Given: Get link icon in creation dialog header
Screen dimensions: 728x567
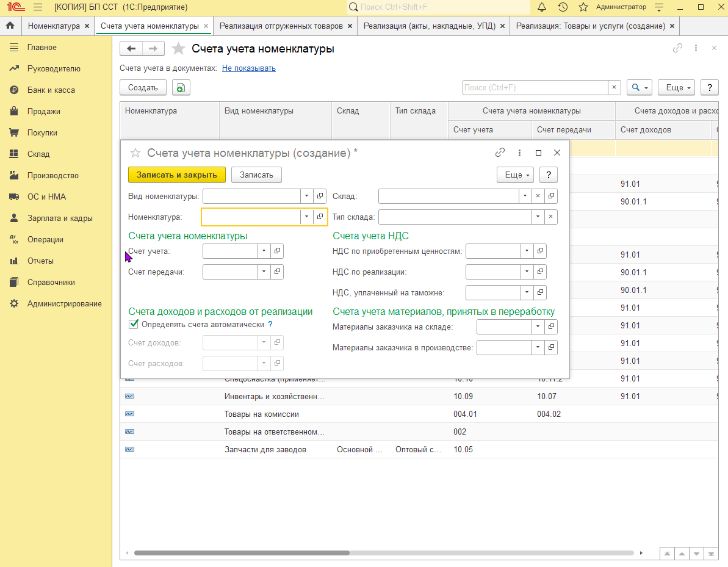Looking at the screenshot, I should point(500,153).
